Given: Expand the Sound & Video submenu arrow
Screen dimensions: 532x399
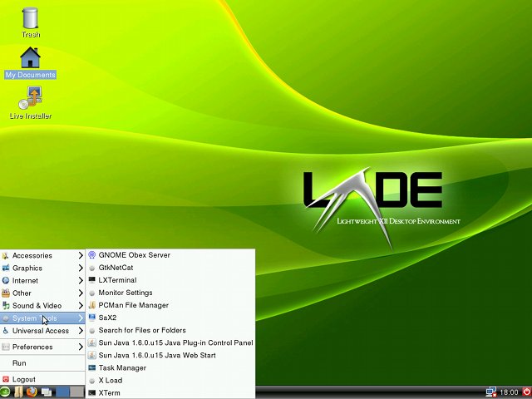Looking at the screenshot, I should [x=81, y=306].
